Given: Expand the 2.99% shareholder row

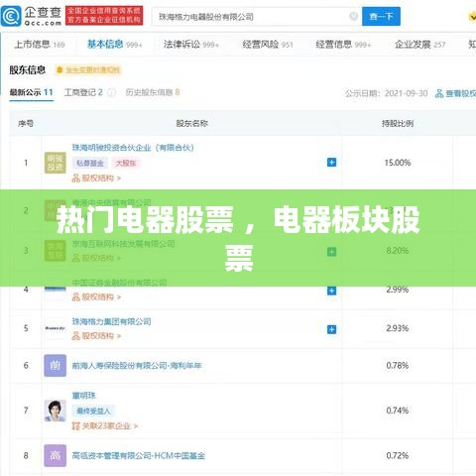Looking at the screenshot, I should coord(331,291).
